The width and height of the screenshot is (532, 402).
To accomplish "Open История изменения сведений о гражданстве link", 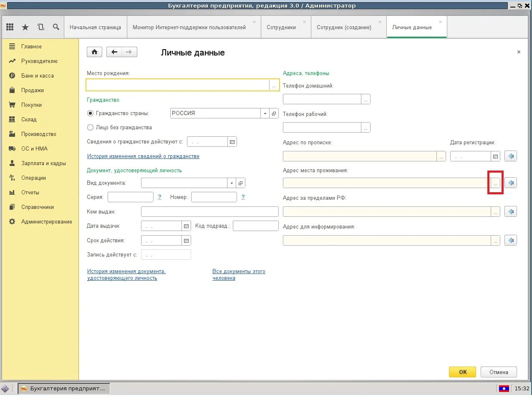I will 143,156.
